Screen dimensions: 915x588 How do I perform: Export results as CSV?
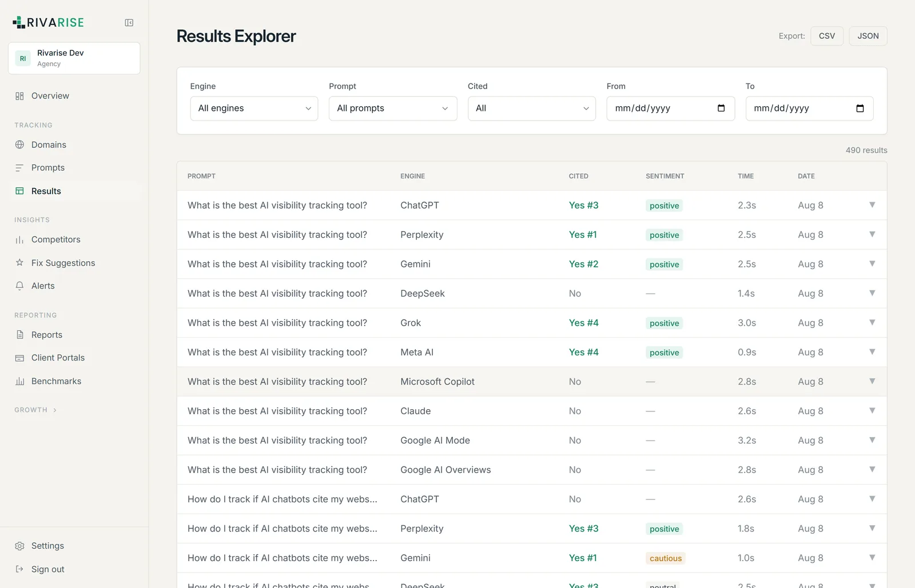pyautogui.click(x=827, y=36)
